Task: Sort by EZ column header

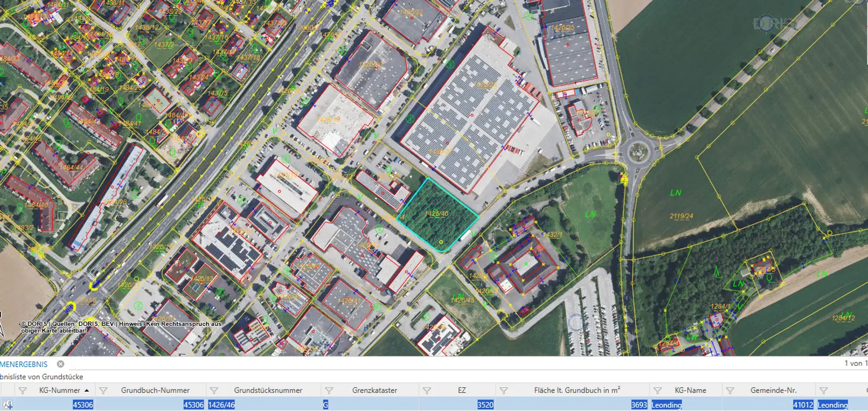Action: click(462, 390)
